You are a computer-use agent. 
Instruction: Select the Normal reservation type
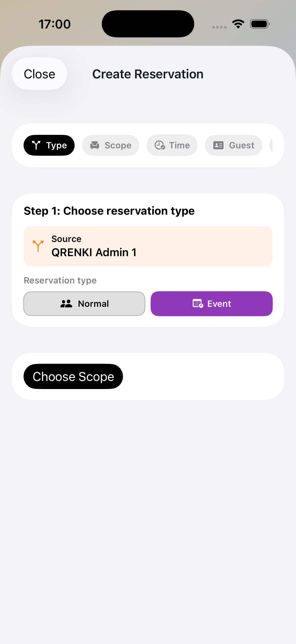(84, 304)
